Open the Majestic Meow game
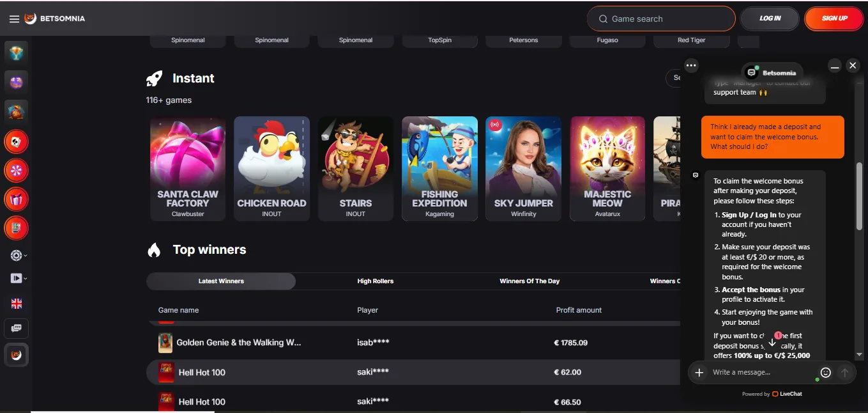Image resolution: width=868 pixels, height=413 pixels. coord(607,169)
